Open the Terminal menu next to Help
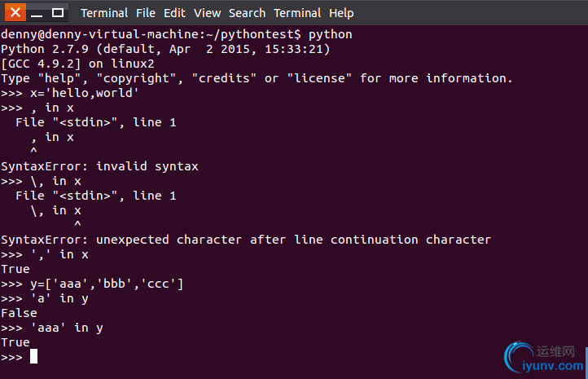588x379 pixels. 297,13
